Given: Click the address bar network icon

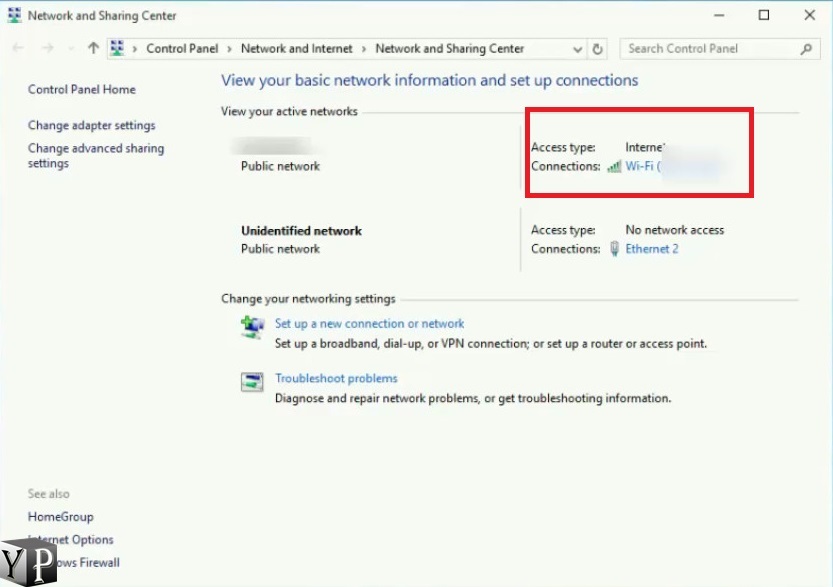Looking at the screenshot, I should pos(117,48).
